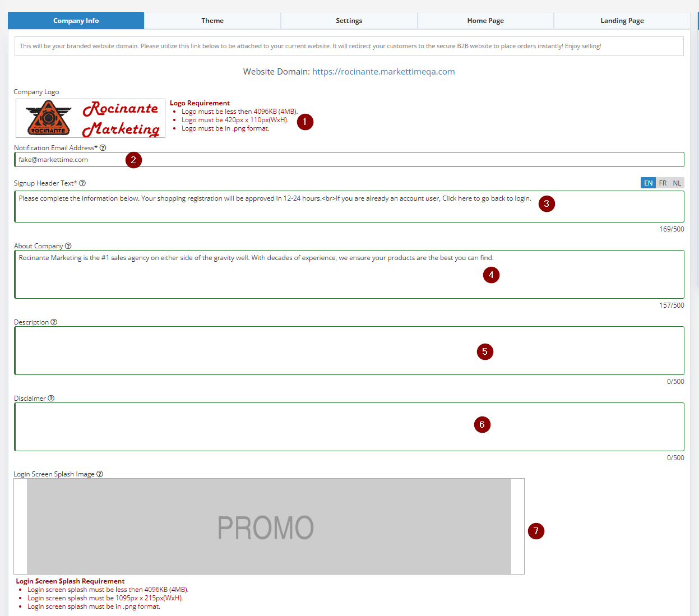The image size is (699, 616).
Task: Click the Login Screen Splash Image help icon
Action: click(x=100, y=474)
